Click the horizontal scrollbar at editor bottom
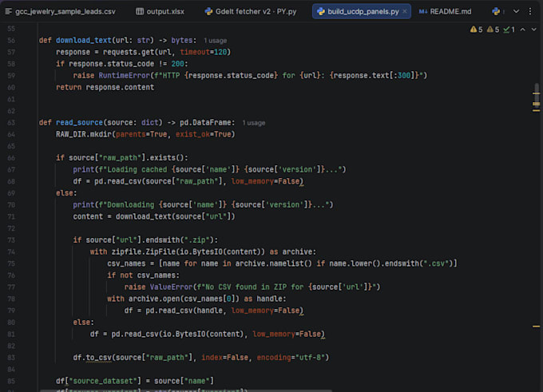543x392 pixels. [x=186, y=390]
